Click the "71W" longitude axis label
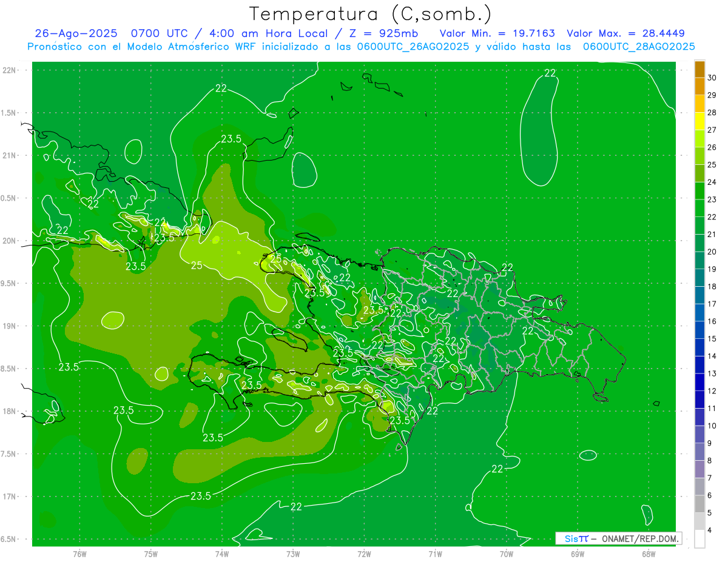The height and width of the screenshot is (562, 728). point(435,554)
